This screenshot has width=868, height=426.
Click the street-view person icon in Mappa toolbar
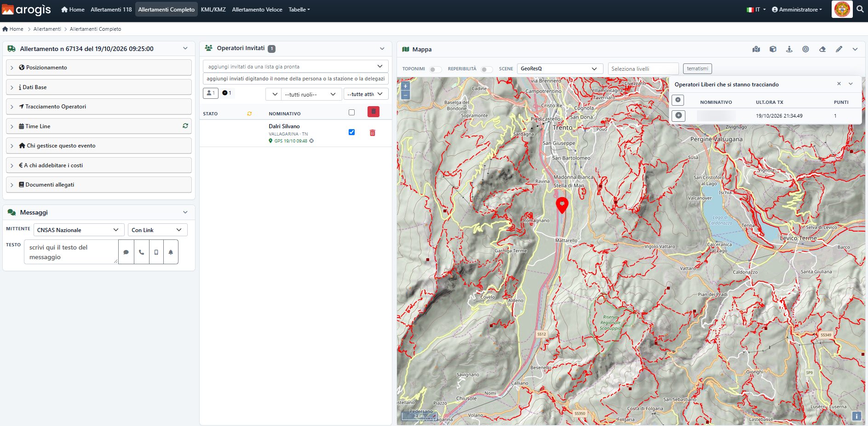(789, 49)
